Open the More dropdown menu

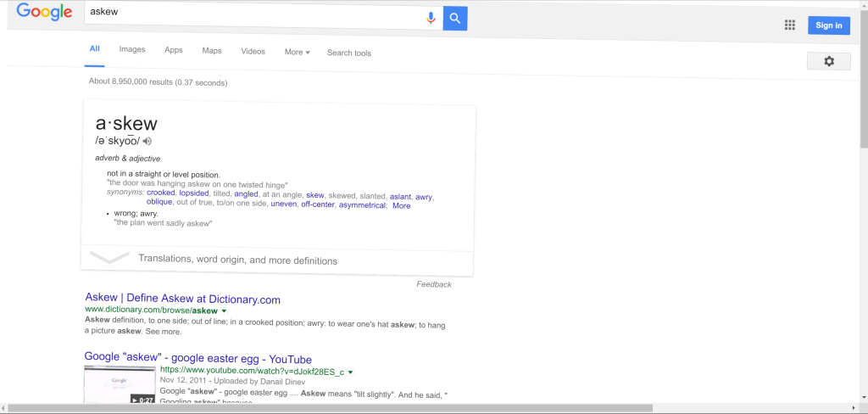[298, 52]
